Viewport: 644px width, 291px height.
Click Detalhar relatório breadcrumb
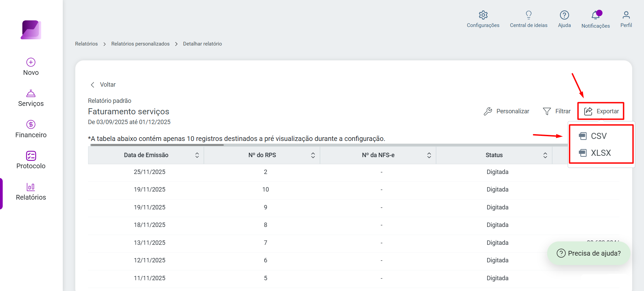coord(203,44)
